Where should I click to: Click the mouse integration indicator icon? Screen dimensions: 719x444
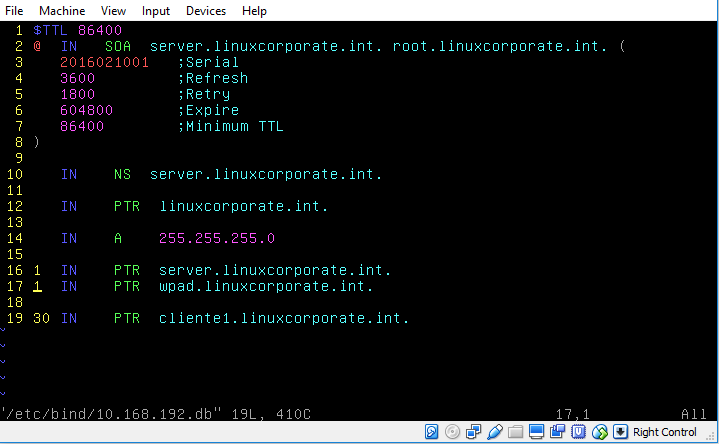[x=600, y=432]
